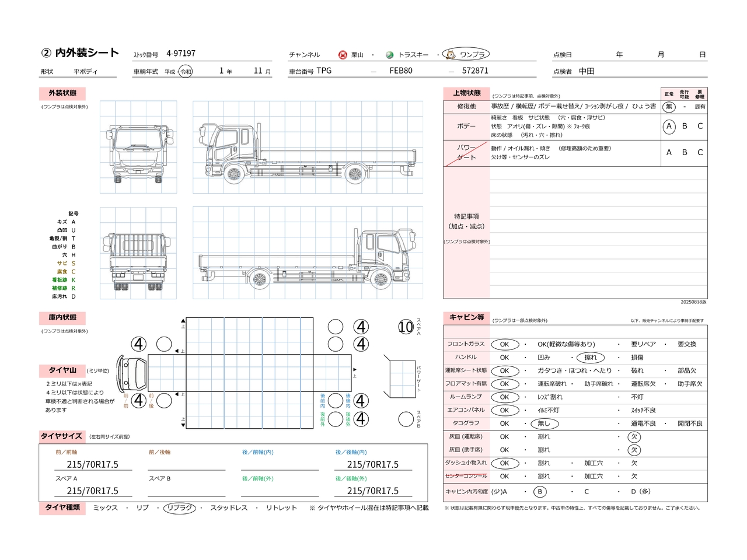The height and width of the screenshot is (560, 747).
Task: Click the green トラスキー globe icon
Action: point(389,55)
